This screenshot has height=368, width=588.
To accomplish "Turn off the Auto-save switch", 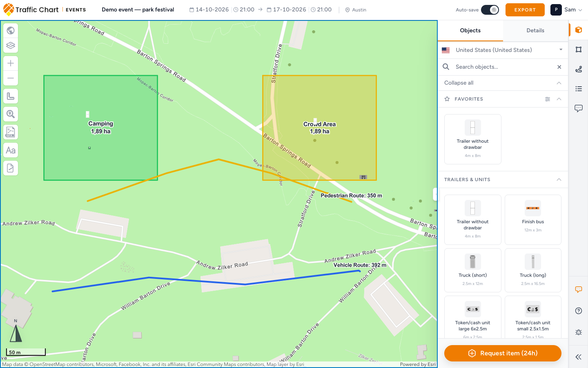I will pos(490,10).
